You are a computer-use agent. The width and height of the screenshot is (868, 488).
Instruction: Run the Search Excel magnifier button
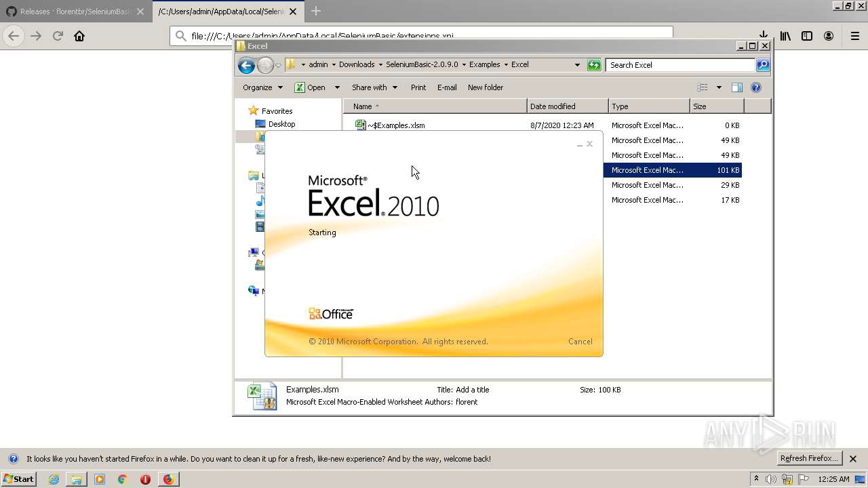point(763,65)
